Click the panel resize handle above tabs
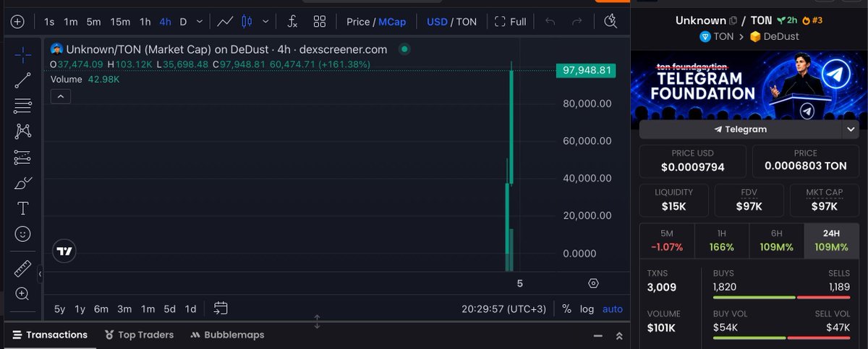 317,321
